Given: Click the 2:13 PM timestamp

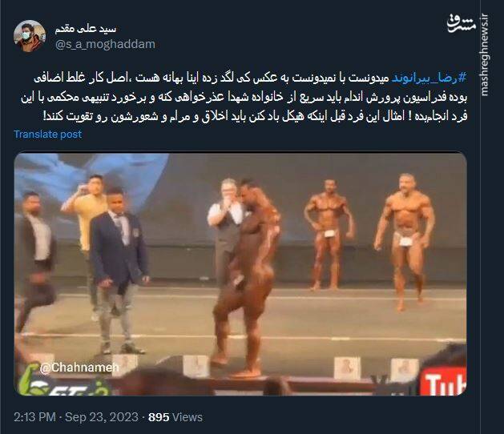Looking at the screenshot, I should 34,417.
